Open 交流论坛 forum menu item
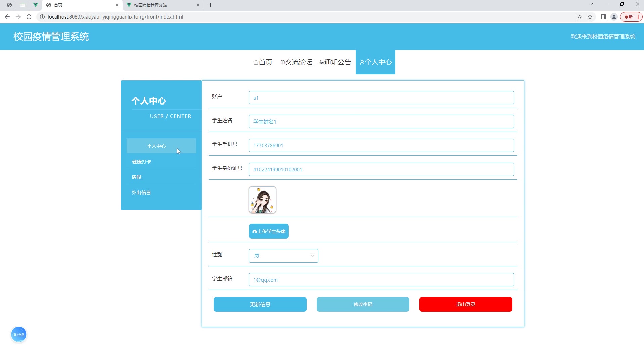Screen dimensions: 644x348 coord(296,62)
